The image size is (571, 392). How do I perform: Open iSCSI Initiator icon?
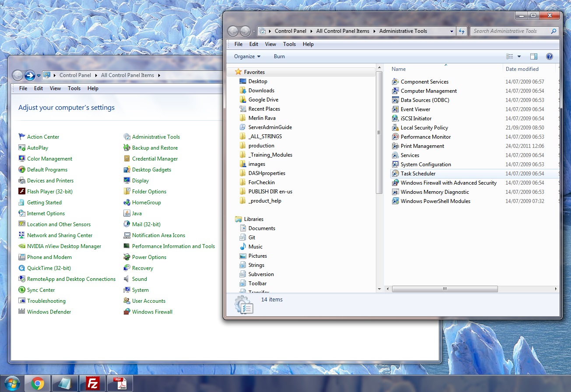(x=395, y=119)
